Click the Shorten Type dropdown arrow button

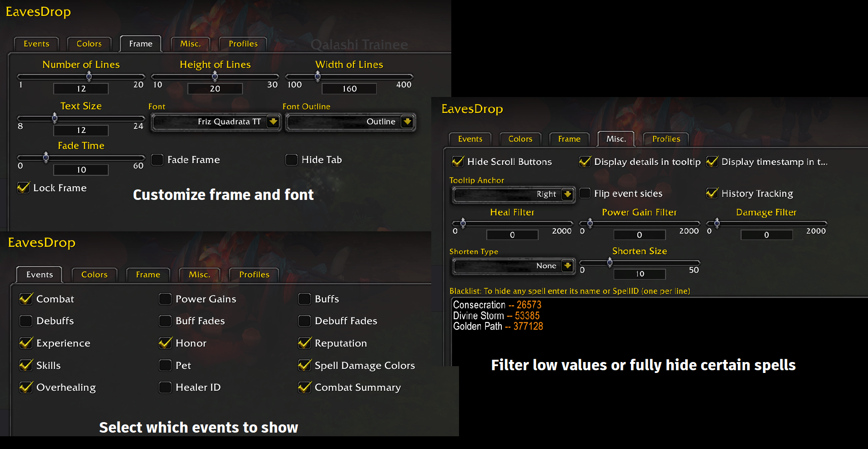click(567, 265)
